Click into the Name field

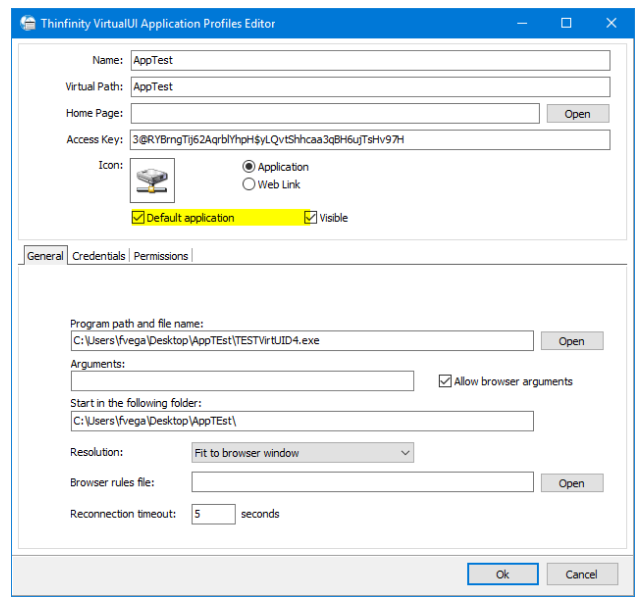370,60
